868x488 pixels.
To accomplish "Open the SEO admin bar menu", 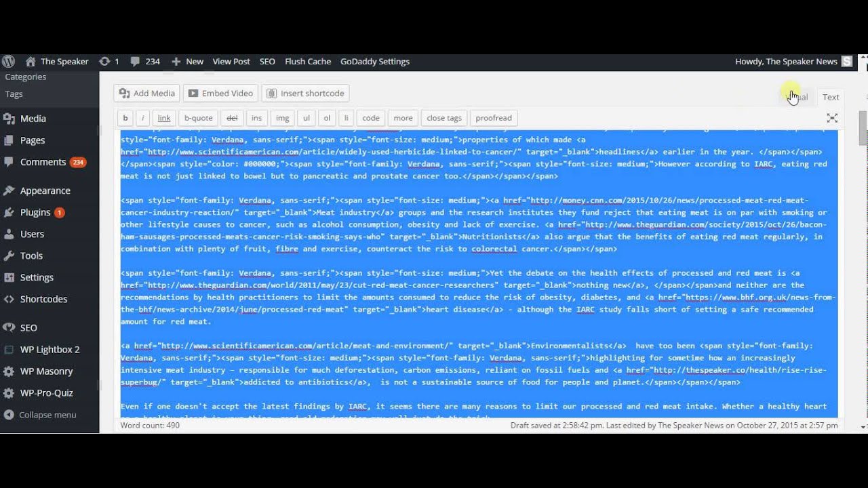I will pos(267,61).
